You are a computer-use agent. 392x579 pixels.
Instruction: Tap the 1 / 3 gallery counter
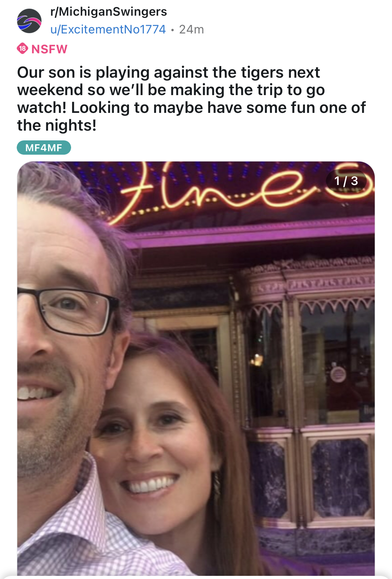[x=346, y=181]
